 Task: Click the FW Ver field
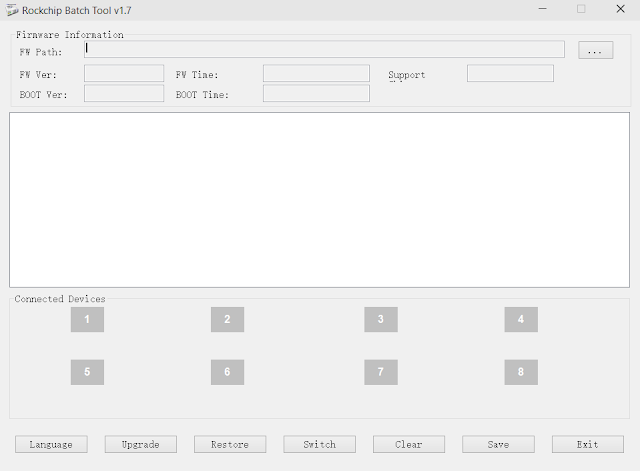[124, 73]
